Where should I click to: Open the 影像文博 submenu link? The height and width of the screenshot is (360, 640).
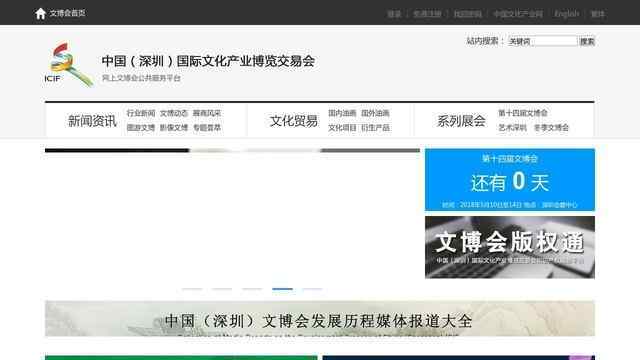[x=173, y=128]
